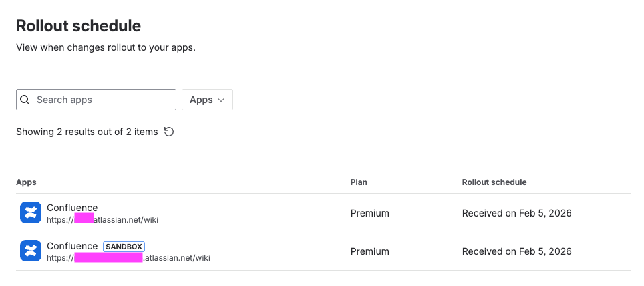
Task: Click the SANDBOX badge label
Action: click(124, 246)
